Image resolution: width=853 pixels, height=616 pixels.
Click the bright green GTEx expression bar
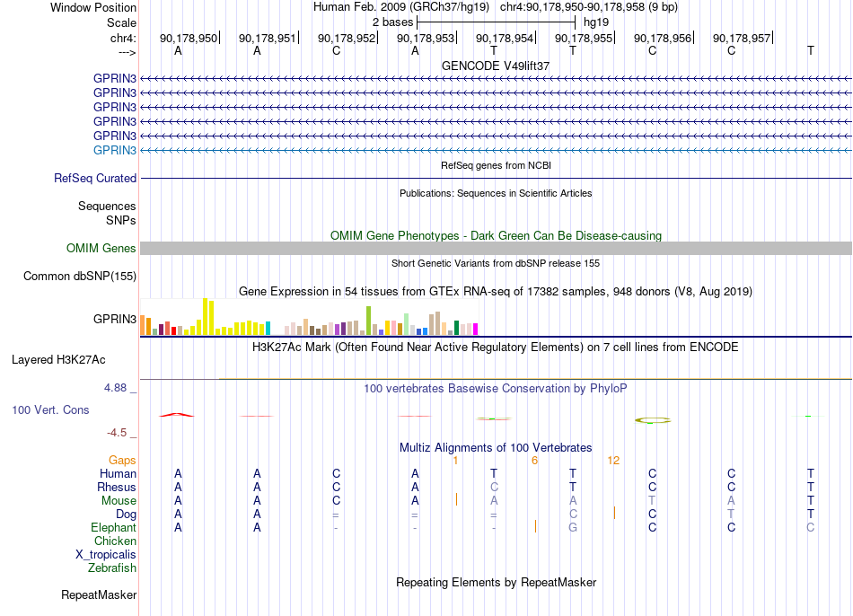tap(369, 321)
